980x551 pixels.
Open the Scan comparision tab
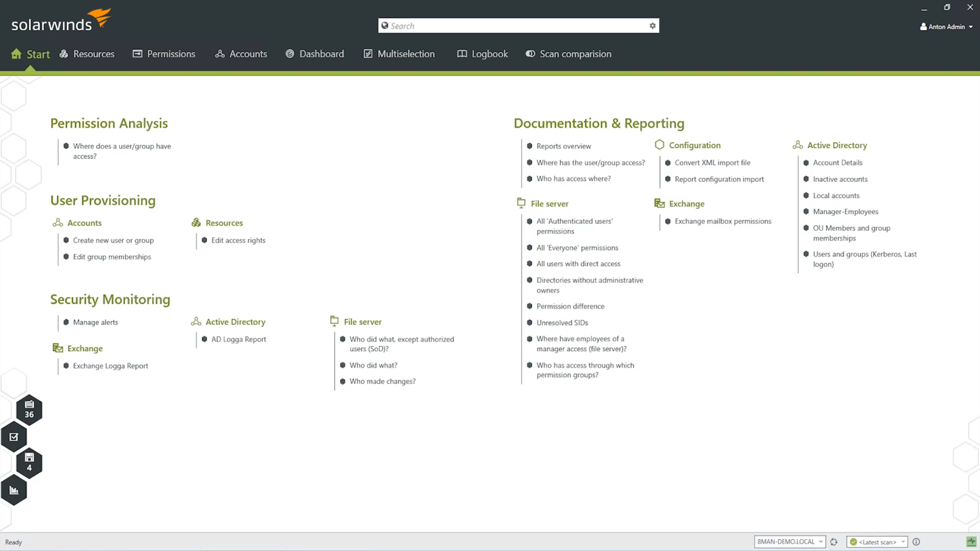click(569, 54)
